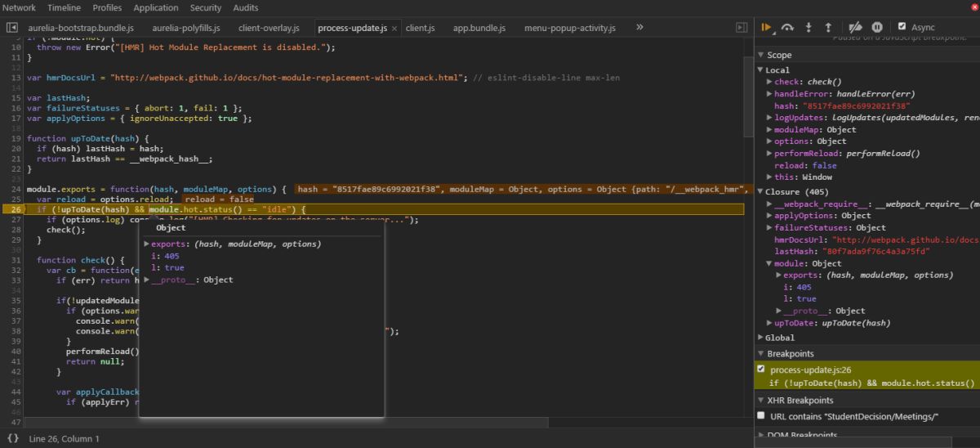The height and width of the screenshot is (448, 980).
Task: Expand the check function in scope
Action: click(x=769, y=83)
